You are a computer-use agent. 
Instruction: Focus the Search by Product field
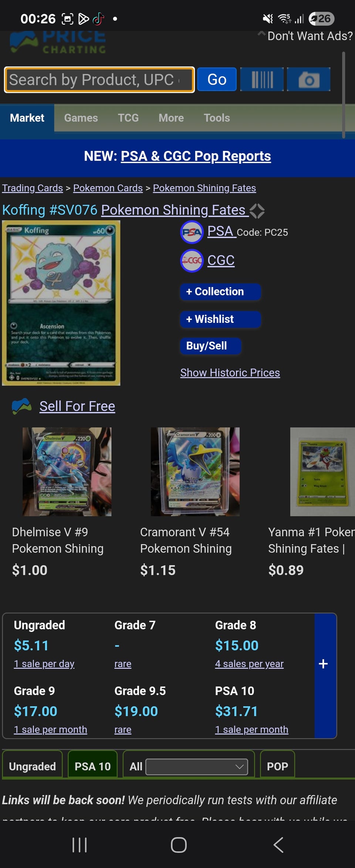(x=99, y=80)
